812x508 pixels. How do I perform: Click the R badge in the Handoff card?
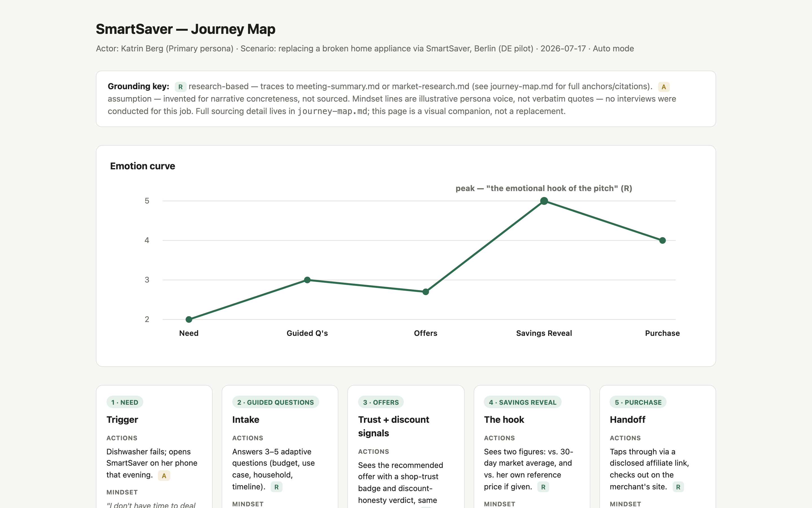tap(678, 487)
